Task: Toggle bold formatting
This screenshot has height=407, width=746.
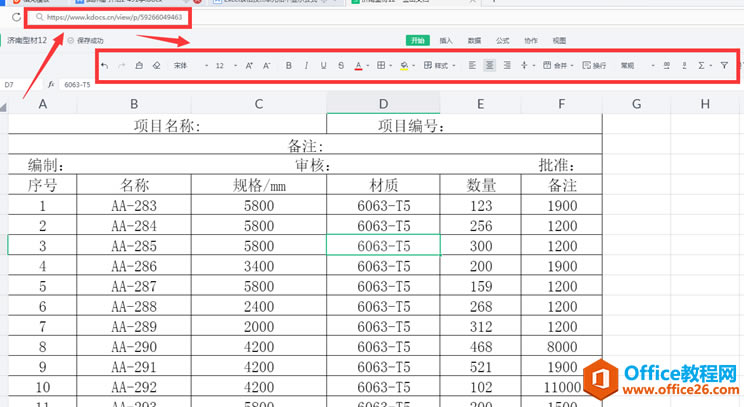Action: [x=288, y=66]
